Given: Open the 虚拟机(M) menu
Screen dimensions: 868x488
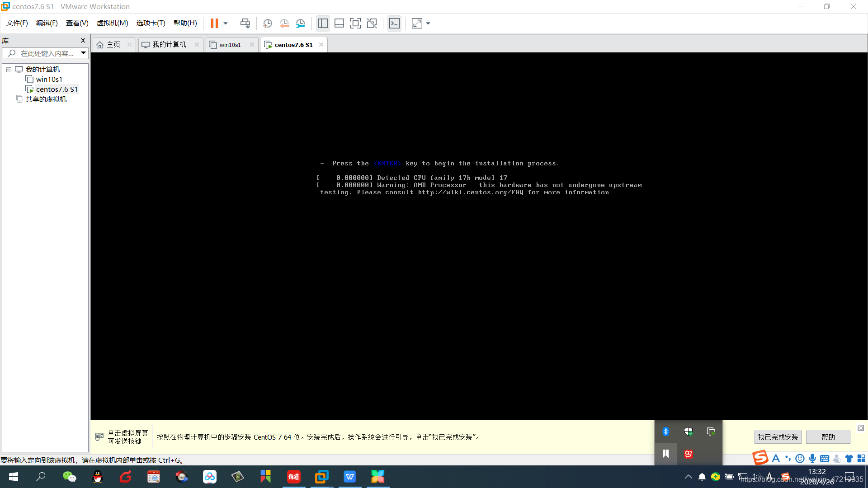Looking at the screenshot, I should pos(112,23).
